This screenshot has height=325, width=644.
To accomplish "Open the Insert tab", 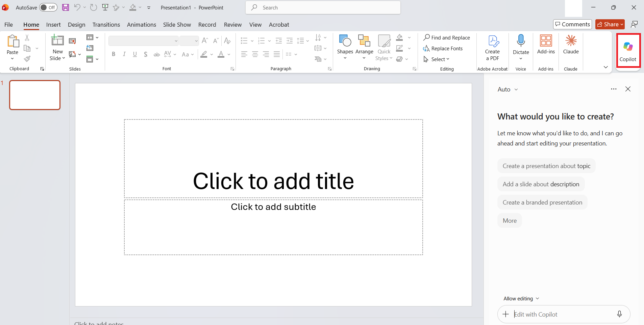I will coord(53,25).
